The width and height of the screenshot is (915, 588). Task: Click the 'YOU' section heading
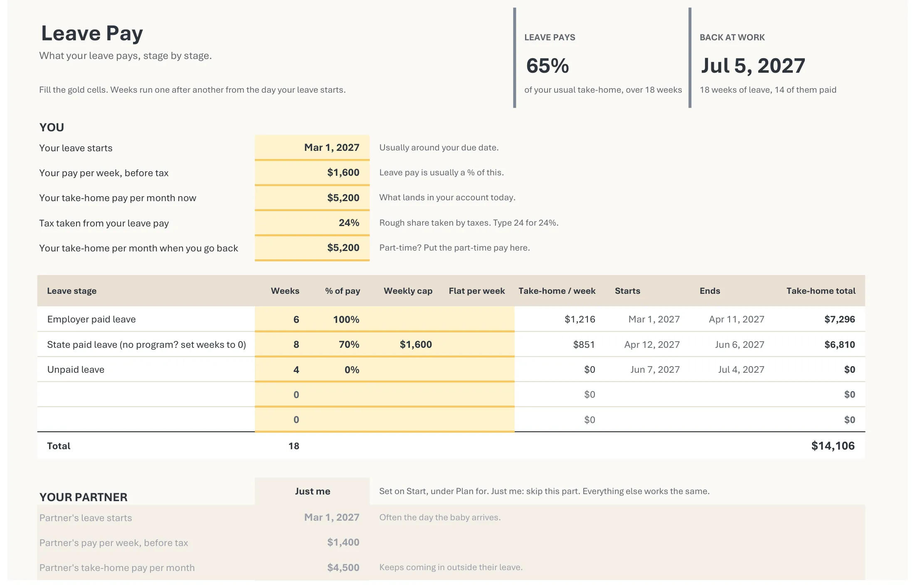52,127
